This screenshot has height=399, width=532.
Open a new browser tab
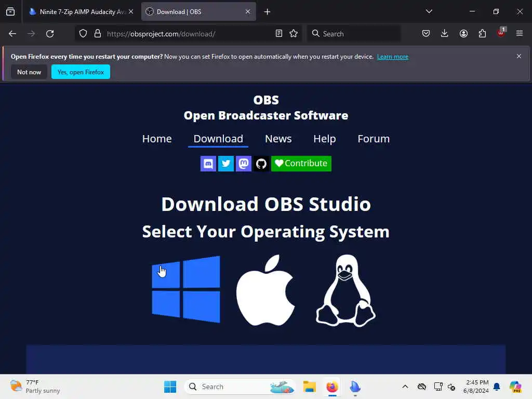point(268,12)
